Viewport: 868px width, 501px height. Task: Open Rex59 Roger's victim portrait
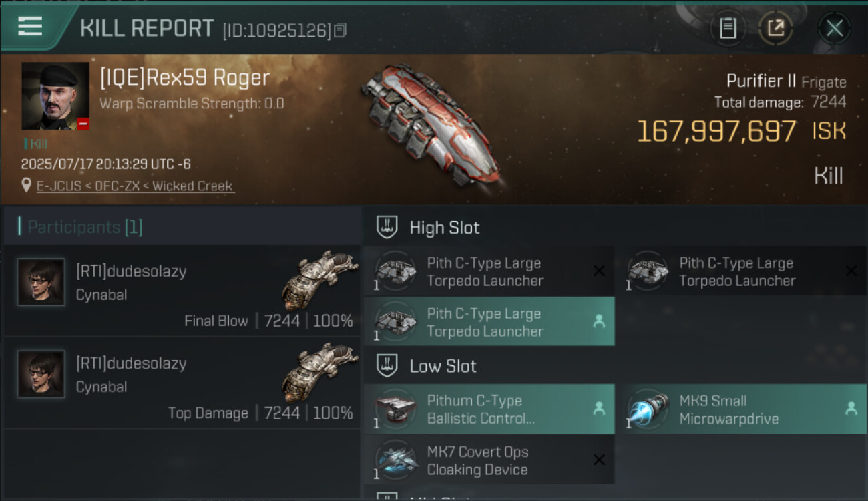pyautogui.click(x=55, y=96)
